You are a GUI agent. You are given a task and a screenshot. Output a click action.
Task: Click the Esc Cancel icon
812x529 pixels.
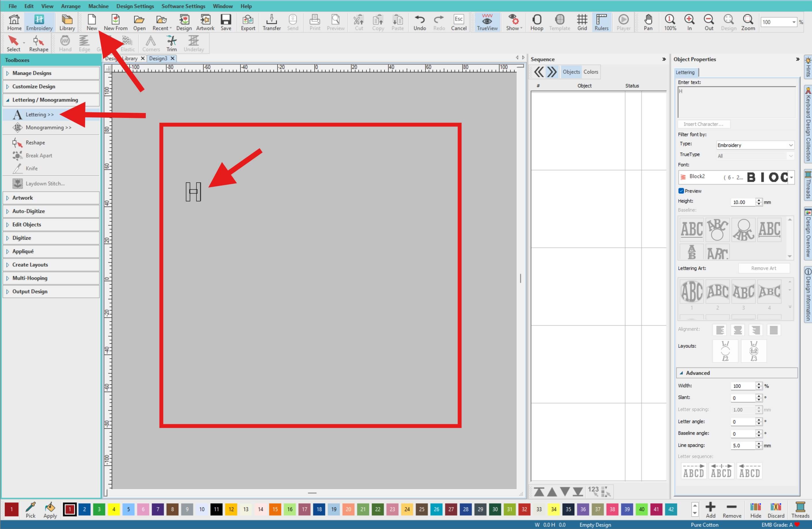tap(459, 22)
